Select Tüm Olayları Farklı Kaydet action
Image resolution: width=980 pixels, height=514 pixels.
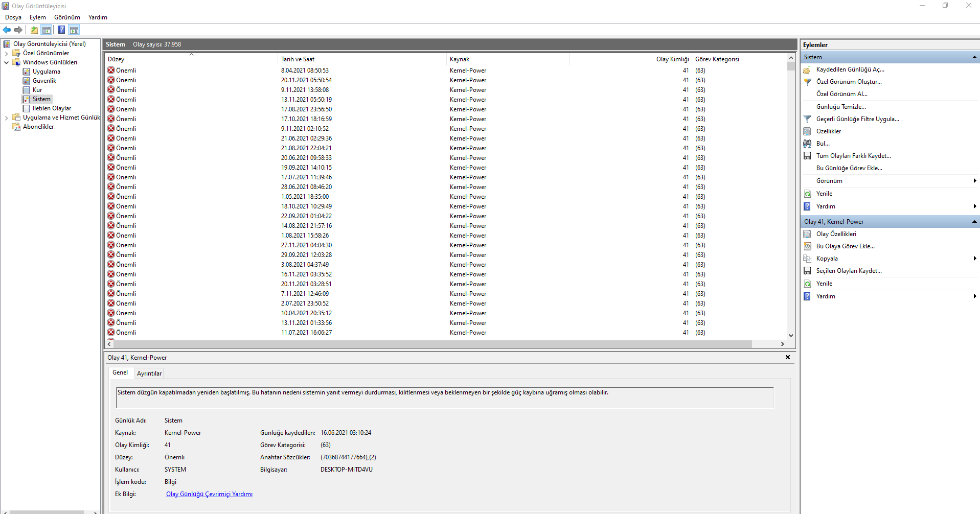[x=853, y=156]
